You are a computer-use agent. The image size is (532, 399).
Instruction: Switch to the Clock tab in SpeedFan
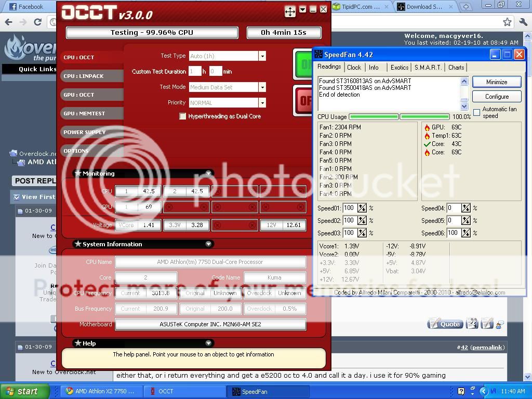354,67
